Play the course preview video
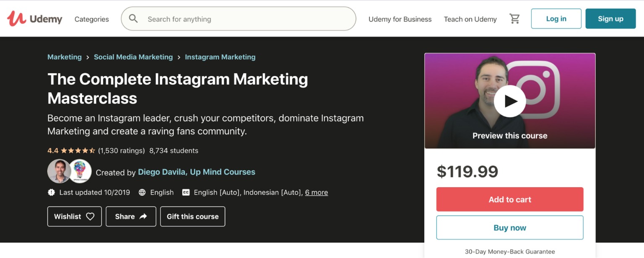The image size is (644, 258). pyautogui.click(x=510, y=101)
